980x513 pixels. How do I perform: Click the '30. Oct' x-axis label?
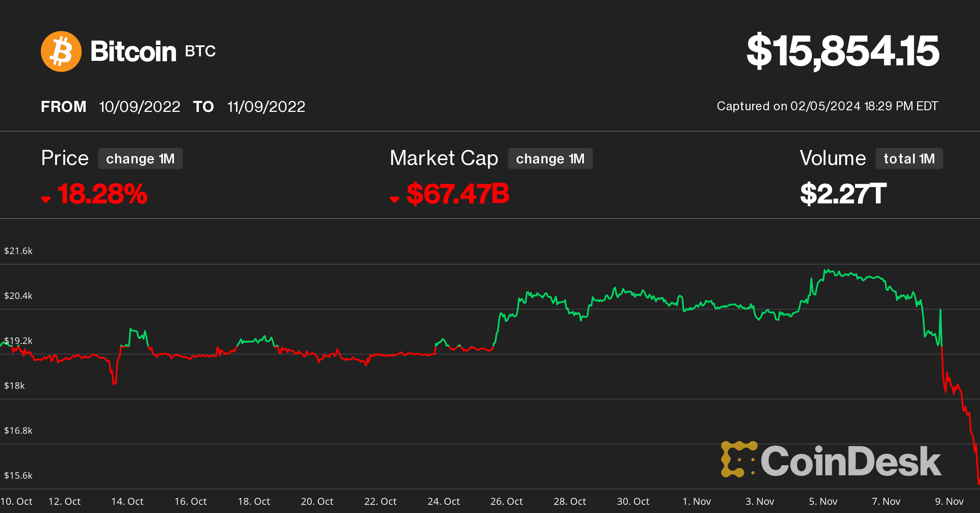pyautogui.click(x=633, y=502)
